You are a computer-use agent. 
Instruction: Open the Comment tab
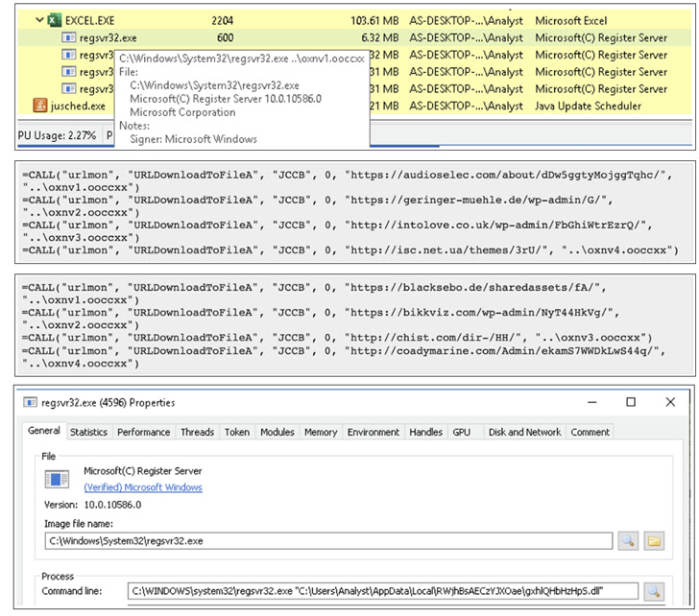tap(590, 432)
